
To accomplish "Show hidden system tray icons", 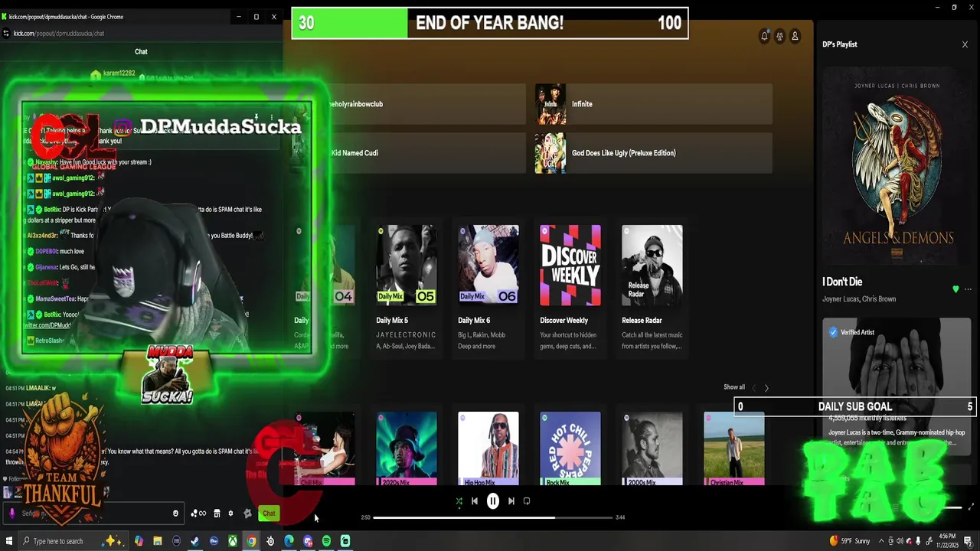I will pyautogui.click(x=880, y=541).
